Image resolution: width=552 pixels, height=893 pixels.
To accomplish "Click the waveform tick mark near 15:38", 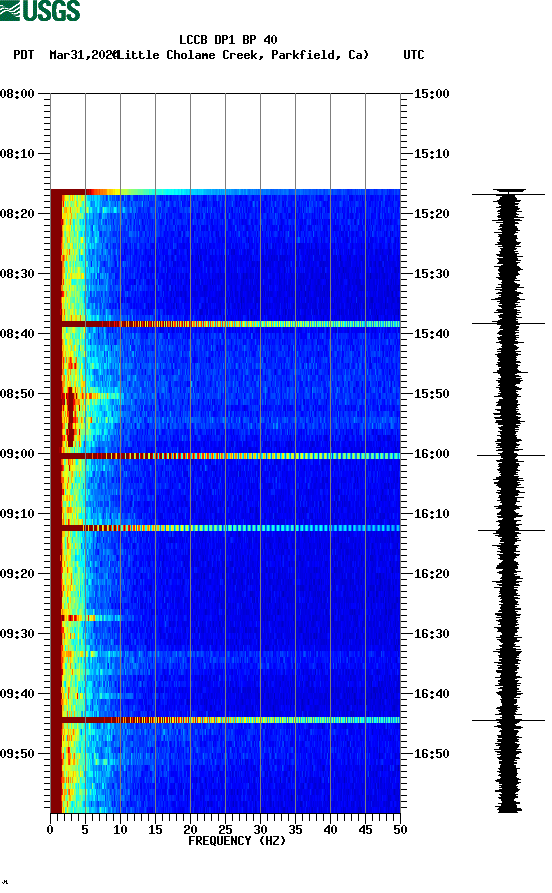I will point(508,323).
